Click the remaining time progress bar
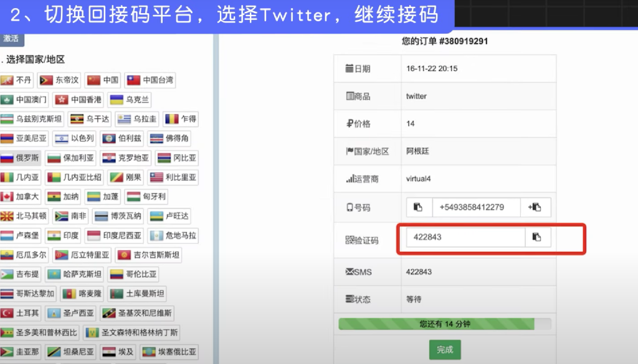Viewport: 638px width, 364px height. tap(445, 324)
